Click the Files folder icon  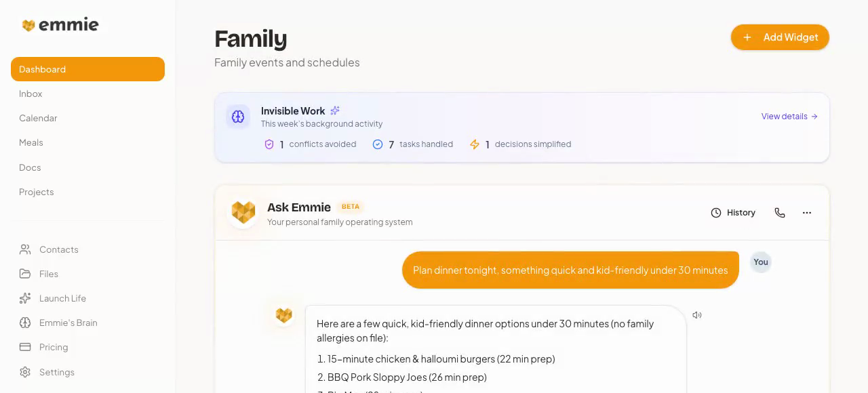coord(26,274)
